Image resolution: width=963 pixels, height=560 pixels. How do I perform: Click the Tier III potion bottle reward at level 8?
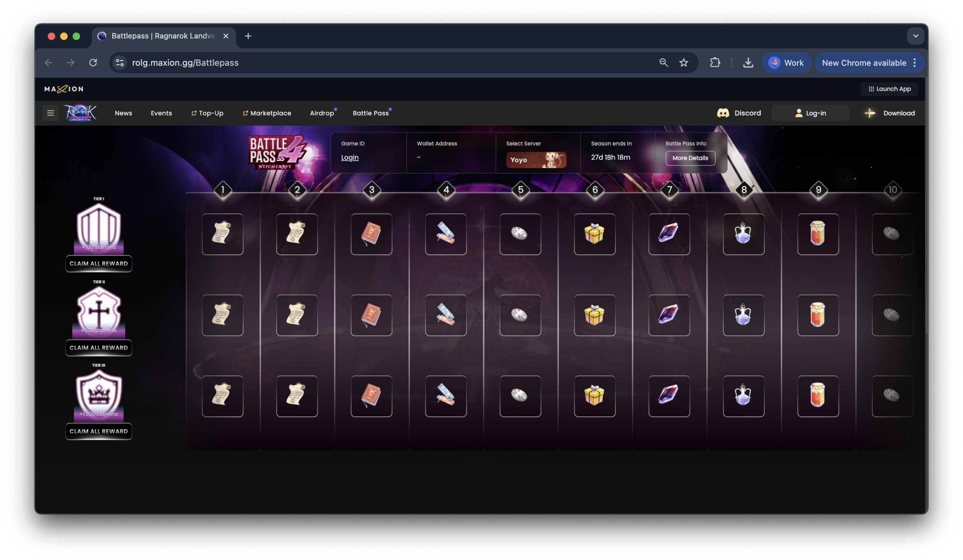coord(744,396)
